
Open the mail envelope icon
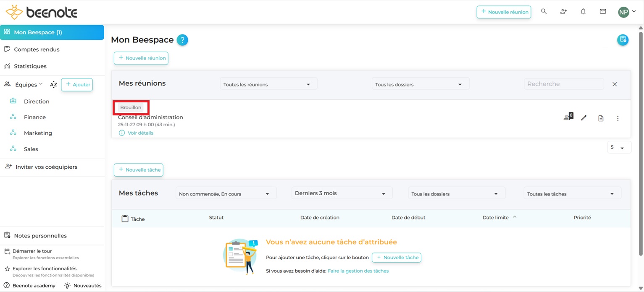point(603,12)
